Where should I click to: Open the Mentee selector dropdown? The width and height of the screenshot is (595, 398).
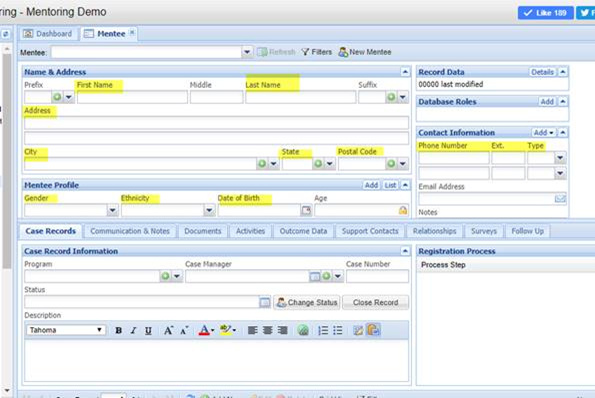(x=247, y=52)
